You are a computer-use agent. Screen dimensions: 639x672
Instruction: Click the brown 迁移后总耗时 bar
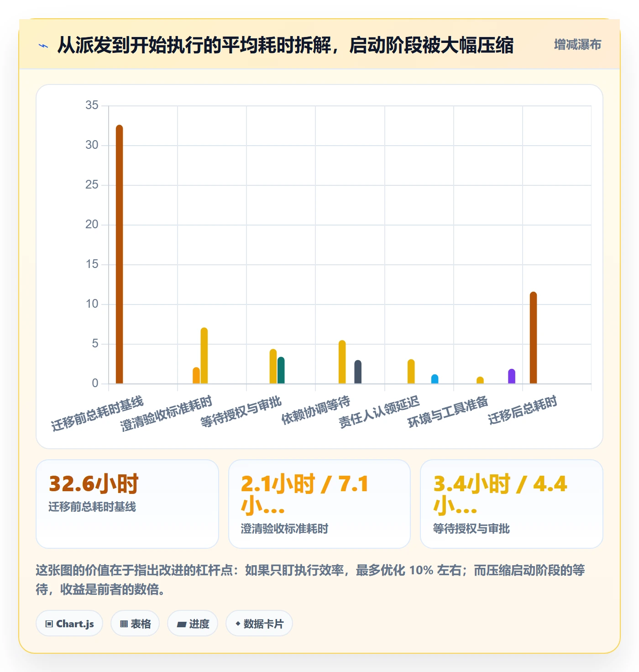point(533,337)
